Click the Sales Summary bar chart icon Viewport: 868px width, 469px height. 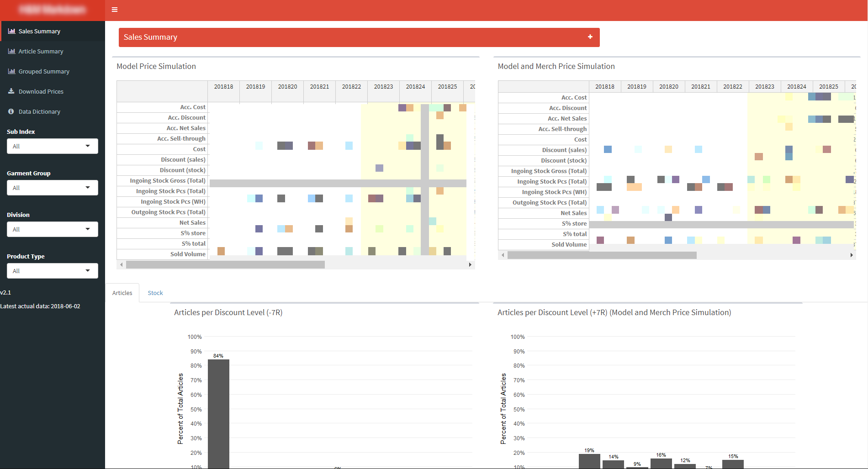point(11,31)
